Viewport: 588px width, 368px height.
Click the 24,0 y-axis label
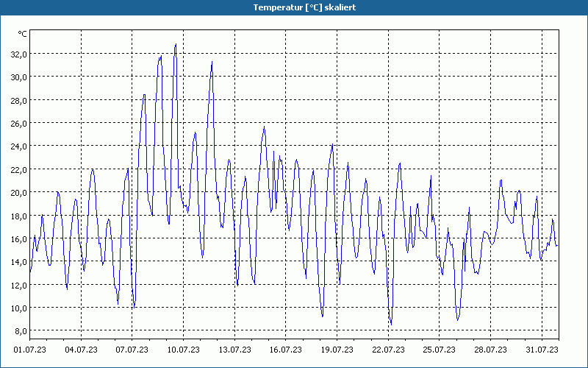[x=19, y=146]
